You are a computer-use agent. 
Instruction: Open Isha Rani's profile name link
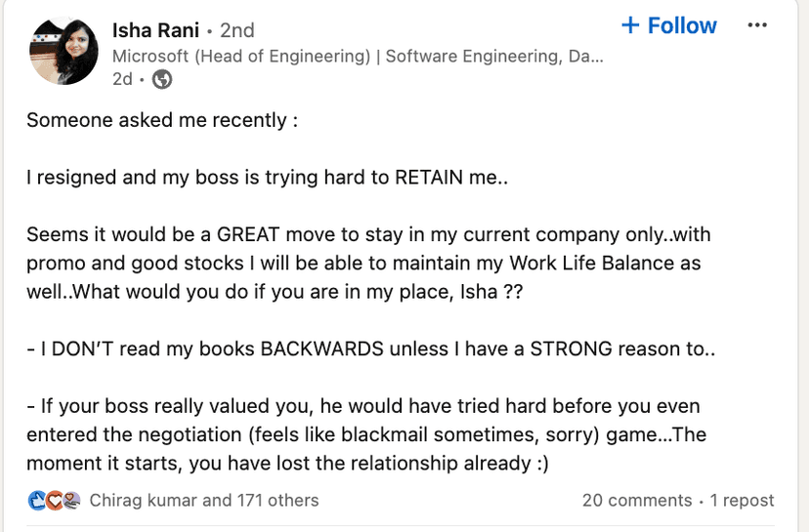153,29
